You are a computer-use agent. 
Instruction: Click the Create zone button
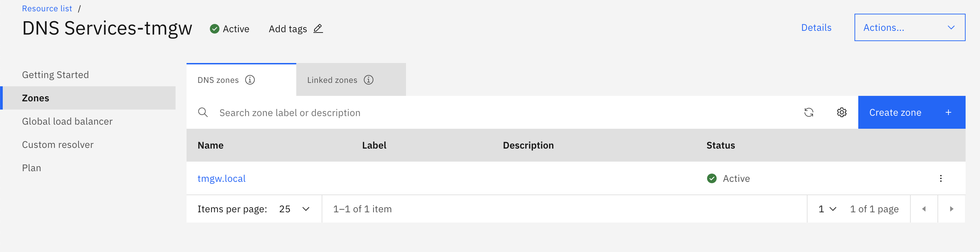(x=911, y=113)
